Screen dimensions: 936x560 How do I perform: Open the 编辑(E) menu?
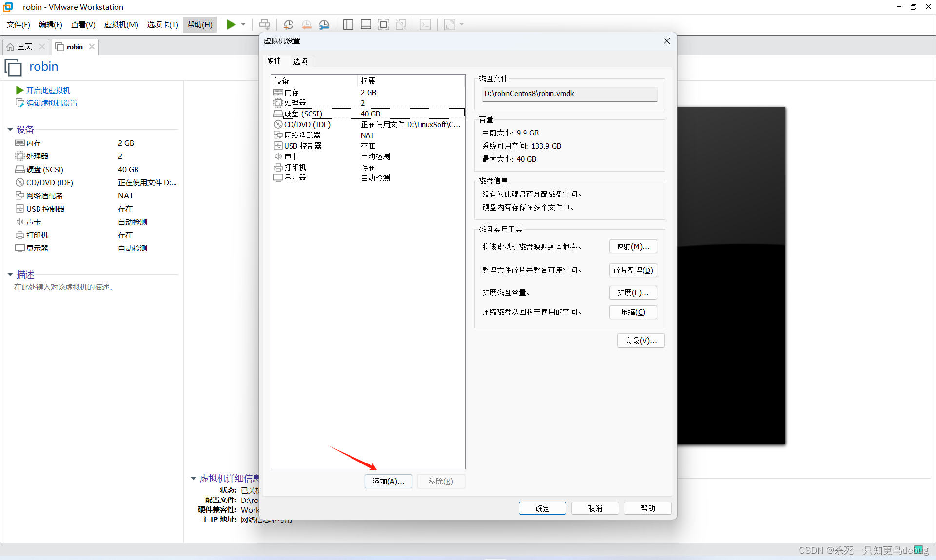tap(51, 24)
